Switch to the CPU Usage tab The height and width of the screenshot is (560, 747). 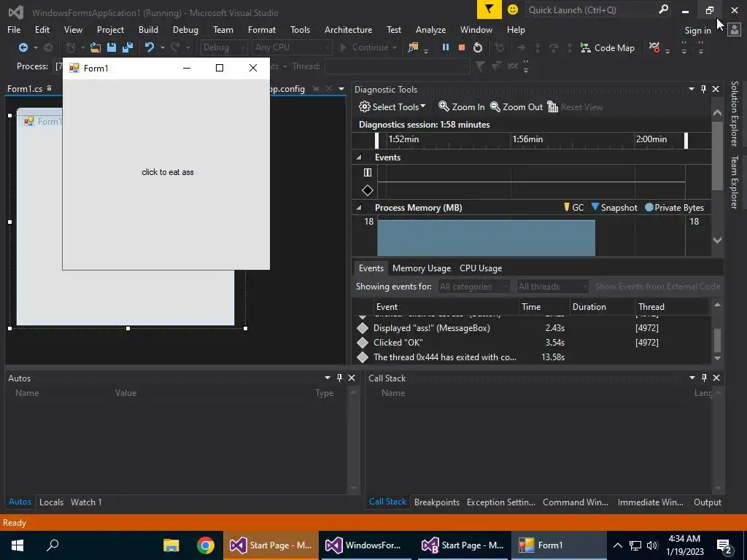coord(481,268)
